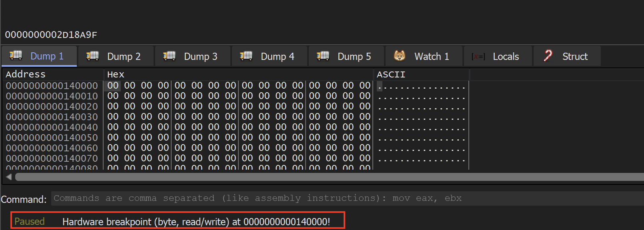The image size is (644, 230).
Task: Click the Dump 5 memory icon
Action: pos(323,56)
